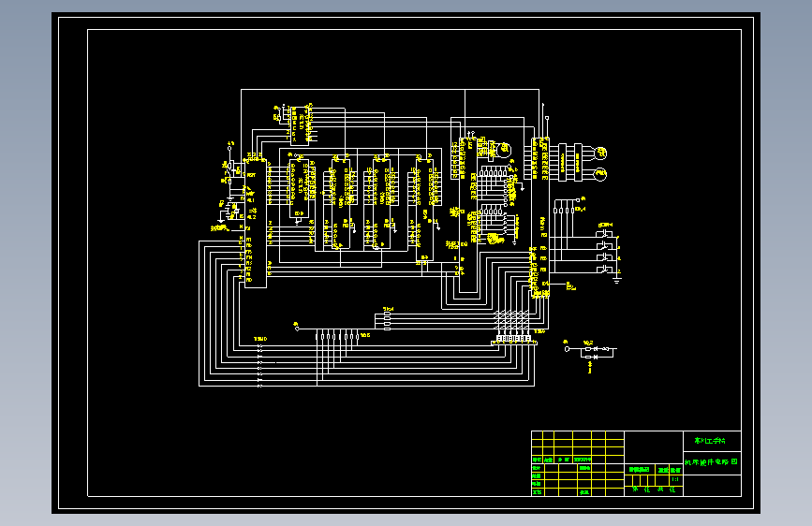Click the 1:1 scale value in title block
The width and height of the screenshot is (812, 526).
[x=674, y=479]
